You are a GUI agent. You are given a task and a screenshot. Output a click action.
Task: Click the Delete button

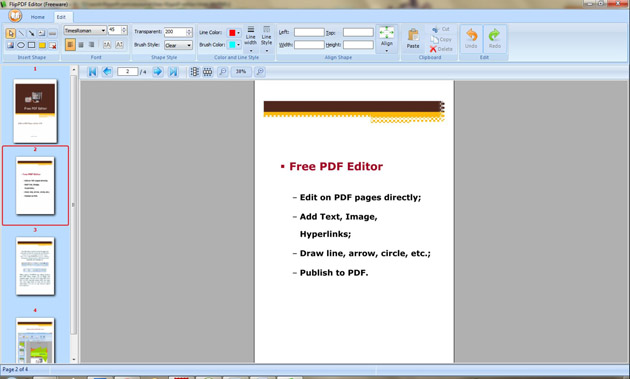(x=441, y=49)
